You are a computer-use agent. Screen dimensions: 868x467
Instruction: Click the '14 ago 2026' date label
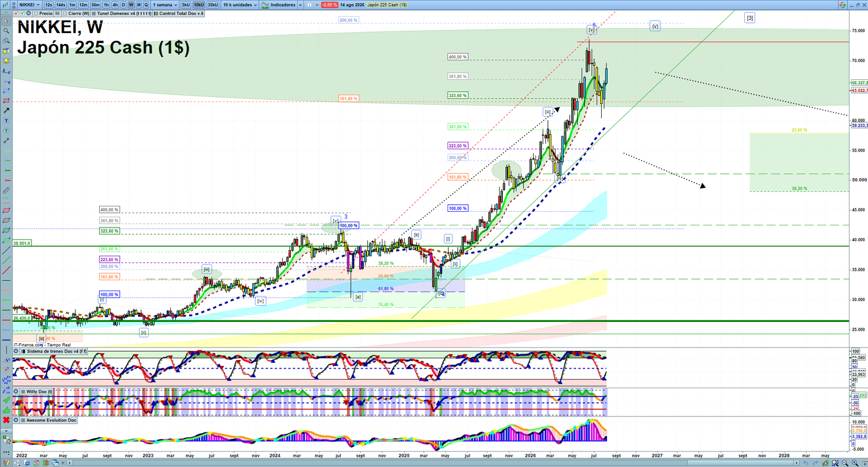352,4
